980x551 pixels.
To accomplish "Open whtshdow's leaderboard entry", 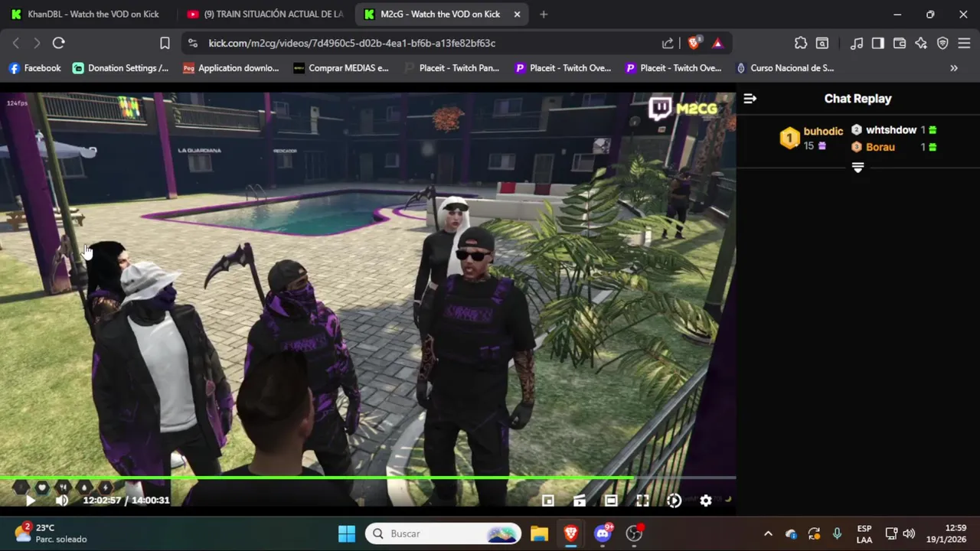I will click(x=894, y=130).
